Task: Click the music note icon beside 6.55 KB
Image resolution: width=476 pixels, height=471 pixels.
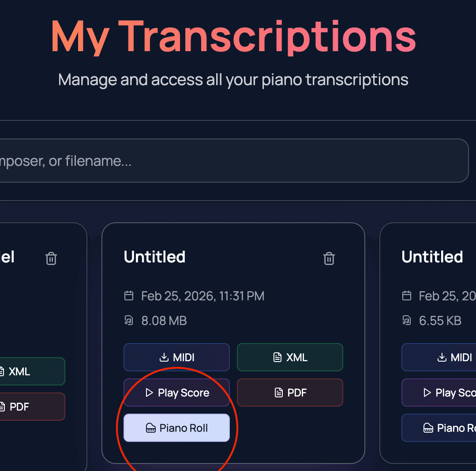Action: pyautogui.click(x=406, y=321)
